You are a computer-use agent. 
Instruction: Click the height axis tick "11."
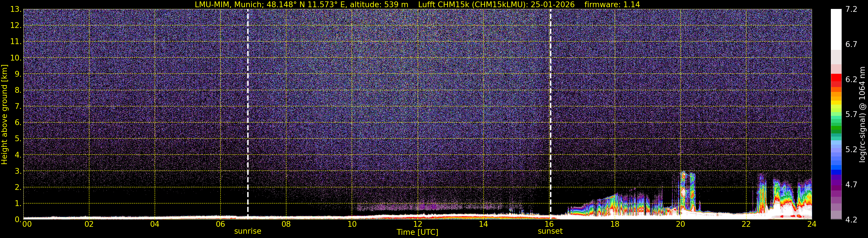pyautogui.click(x=16, y=42)
